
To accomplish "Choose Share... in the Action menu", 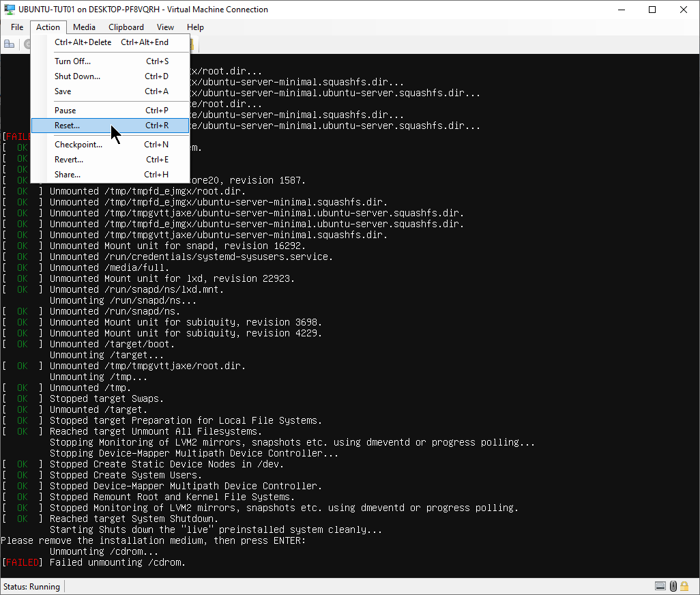I will (111, 175).
